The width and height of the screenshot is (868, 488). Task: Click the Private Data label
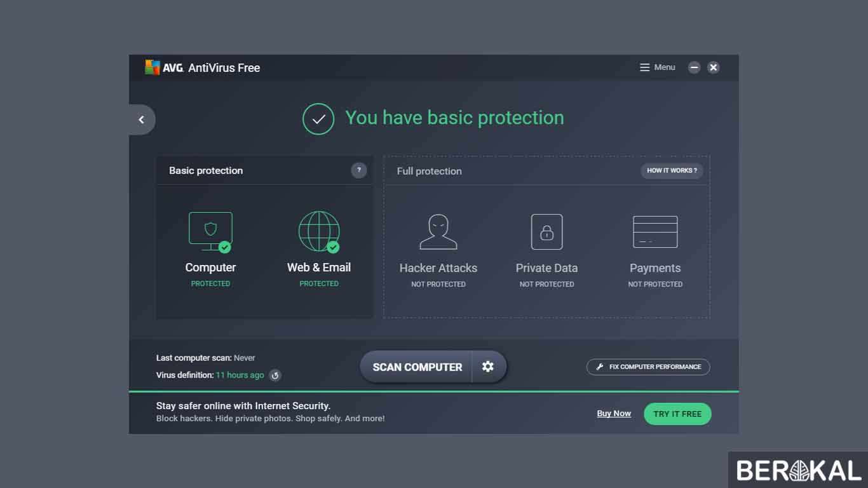pyautogui.click(x=546, y=268)
